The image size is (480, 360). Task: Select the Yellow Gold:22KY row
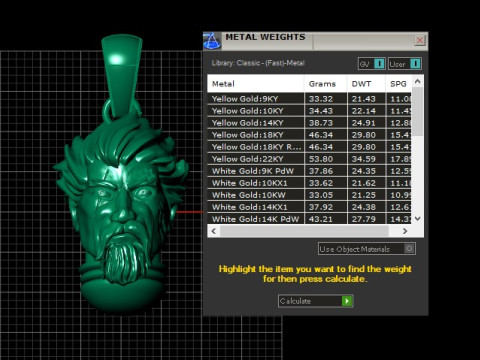click(x=309, y=159)
